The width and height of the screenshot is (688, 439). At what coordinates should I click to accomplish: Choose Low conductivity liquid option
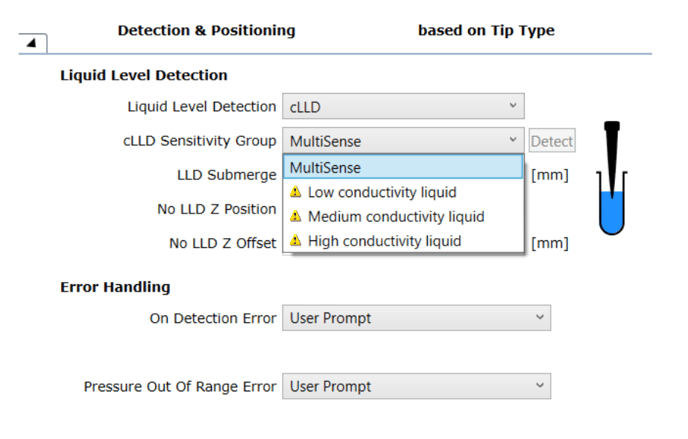pos(403,192)
